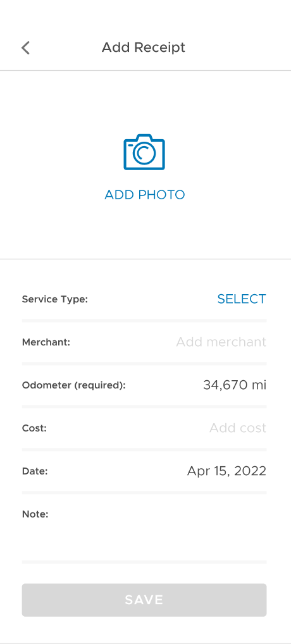
Task: Click the Add cost field
Action: click(x=238, y=428)
